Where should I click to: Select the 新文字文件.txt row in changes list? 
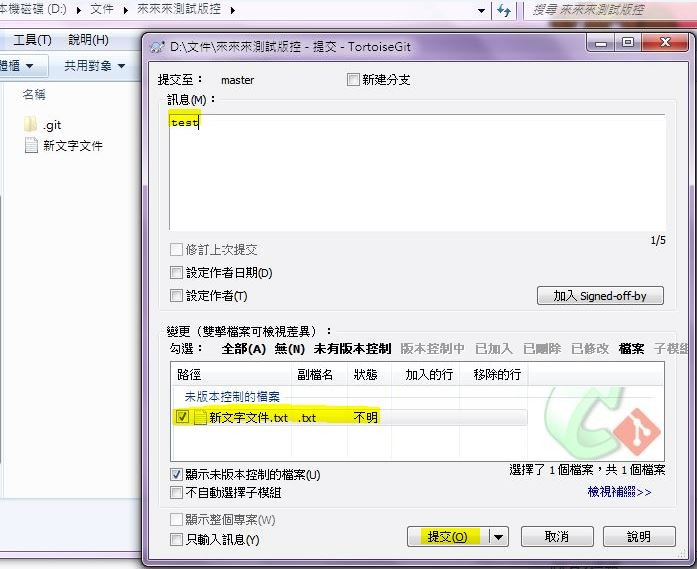pyautogui.click(x=349, y=417)
